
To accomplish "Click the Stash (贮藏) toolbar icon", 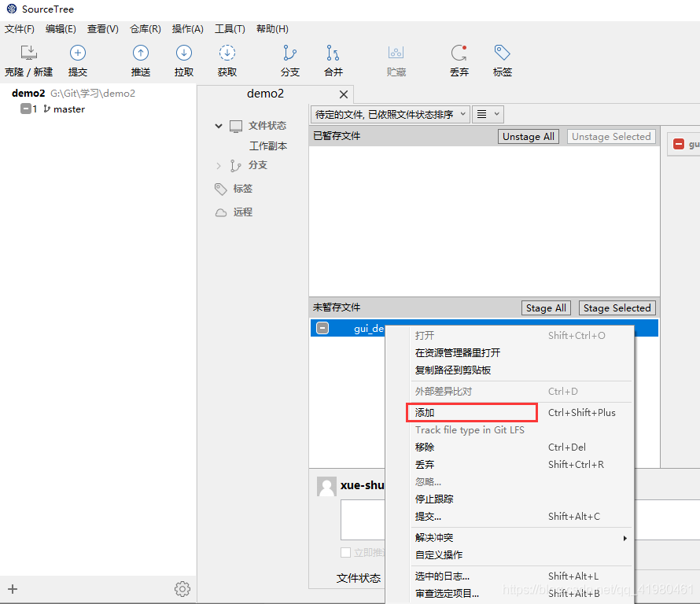I will pyautogui.click(x=396, y=53).
